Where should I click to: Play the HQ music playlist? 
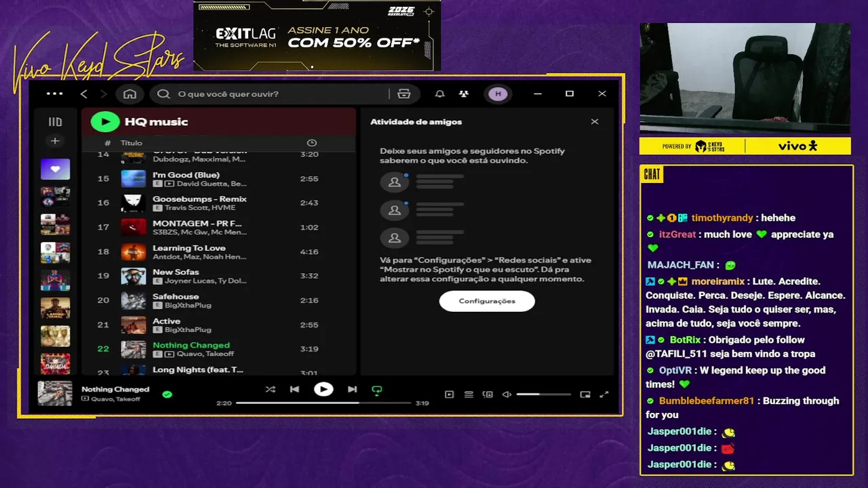[x=105, y=122]
